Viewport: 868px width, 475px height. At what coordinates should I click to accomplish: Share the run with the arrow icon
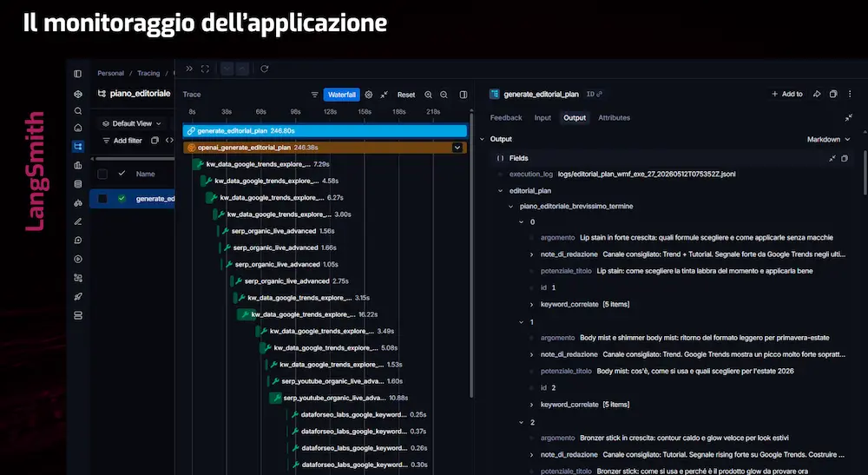click(x=817, y=94)
